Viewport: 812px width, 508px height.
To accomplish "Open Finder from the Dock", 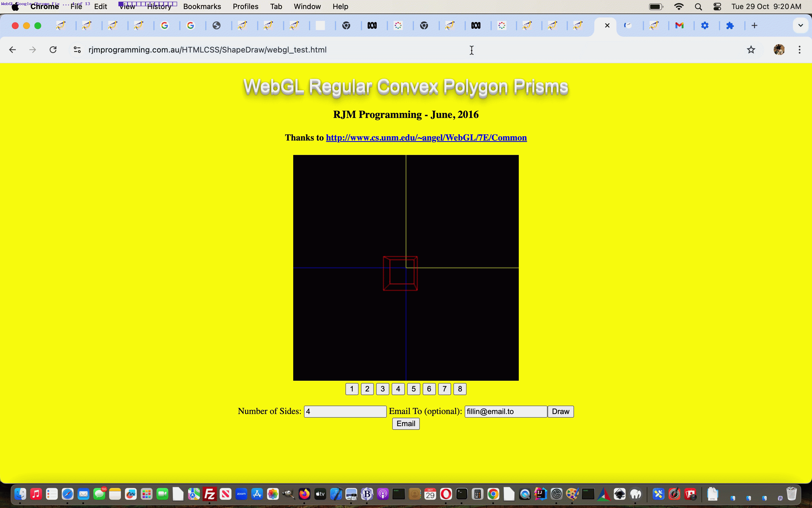I will coord(20,494).
